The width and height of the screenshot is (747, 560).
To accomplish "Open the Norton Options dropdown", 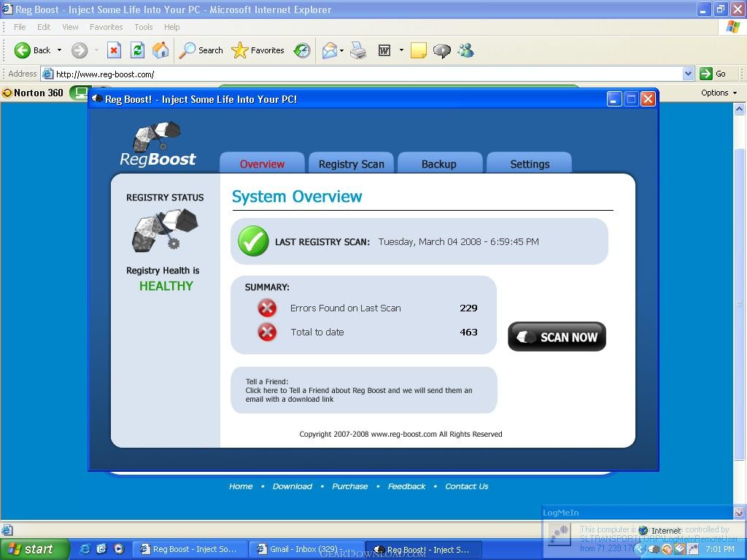I will pyautogui.click(x=719, y=93).
